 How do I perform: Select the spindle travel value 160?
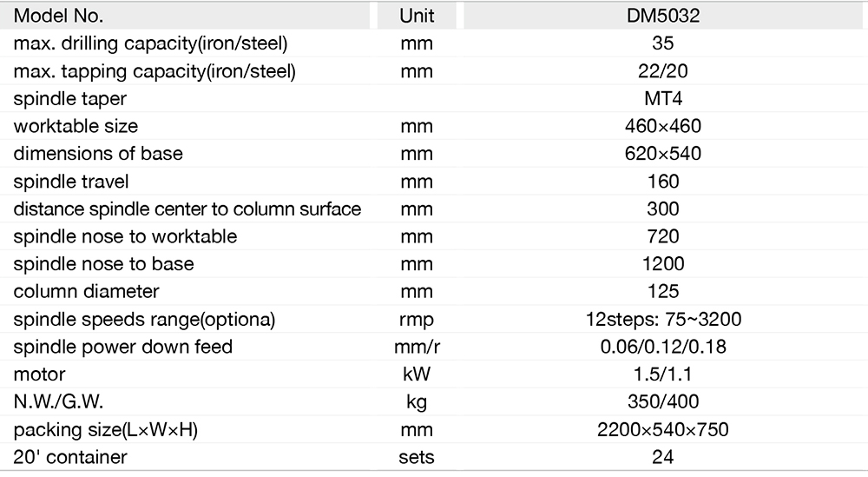[663, 182]
